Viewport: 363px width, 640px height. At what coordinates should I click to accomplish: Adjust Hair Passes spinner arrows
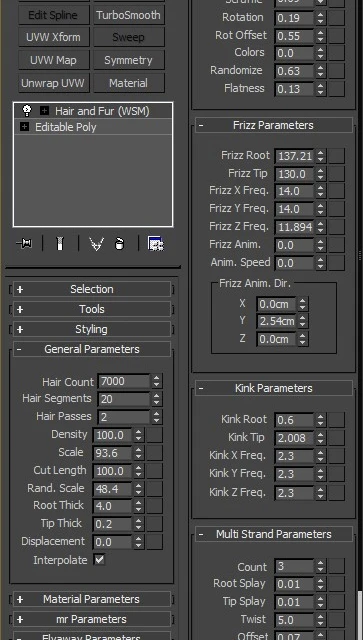[156, 417]
